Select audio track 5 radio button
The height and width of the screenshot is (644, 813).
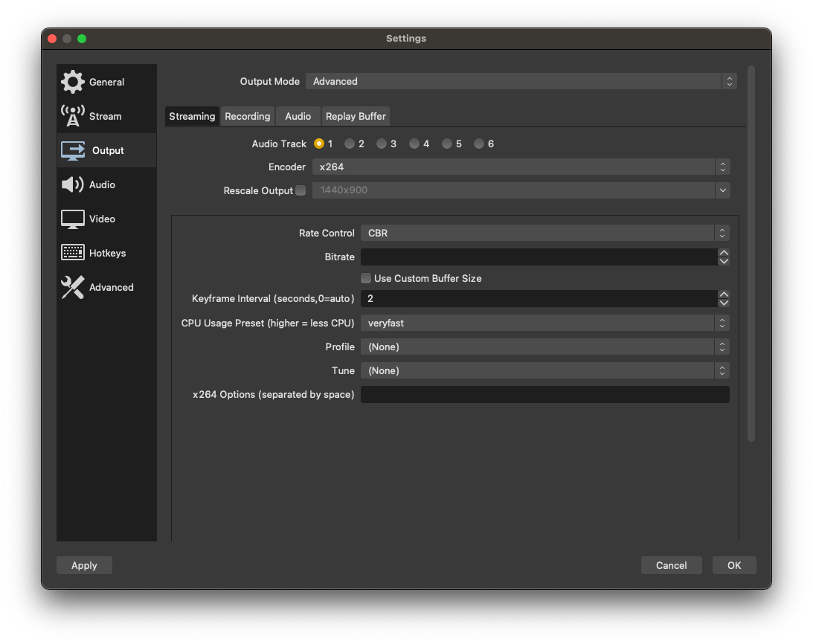[x=447, y=144]
